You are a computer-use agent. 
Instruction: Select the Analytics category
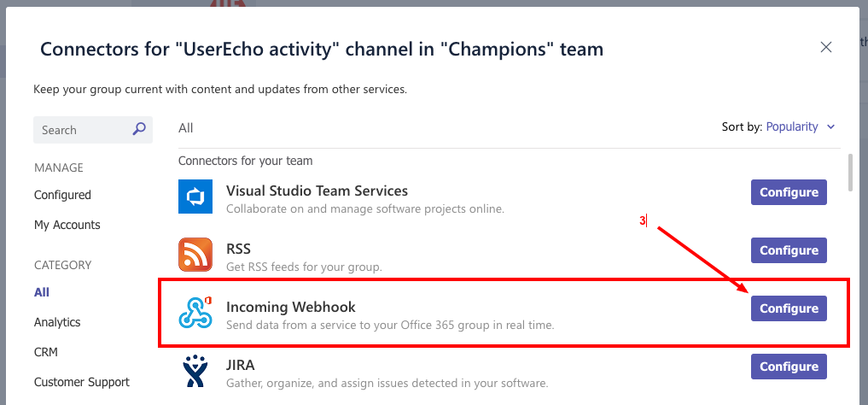57,322
